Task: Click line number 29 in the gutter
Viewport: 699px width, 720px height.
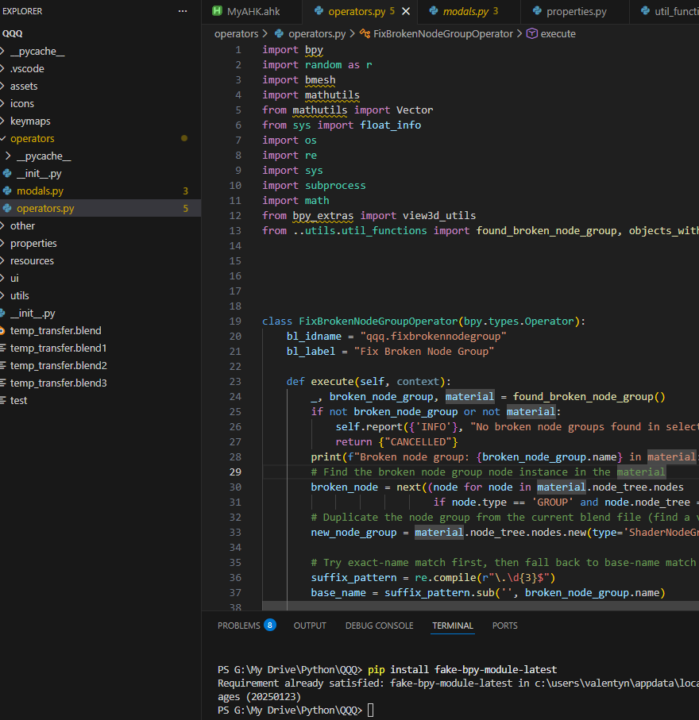Action: click(x=235, y=472)
